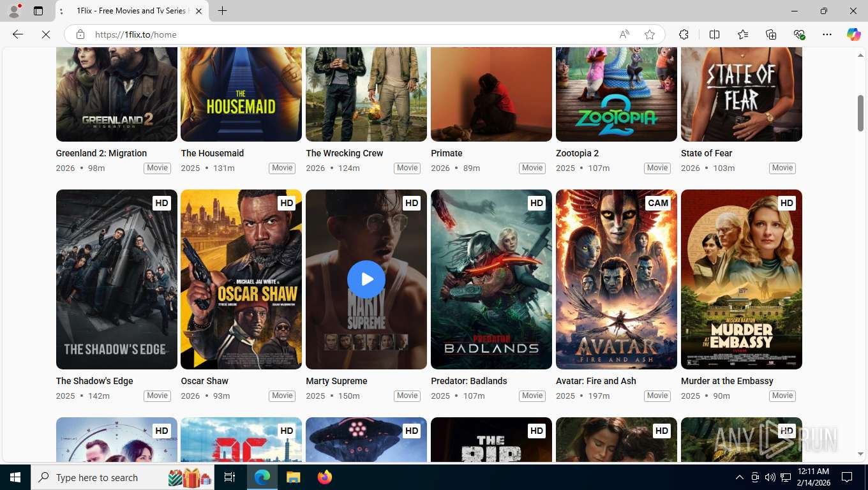Go back with the browser back arrow
The width and height of the screenshot is (868, 490).
coord(18,34)
